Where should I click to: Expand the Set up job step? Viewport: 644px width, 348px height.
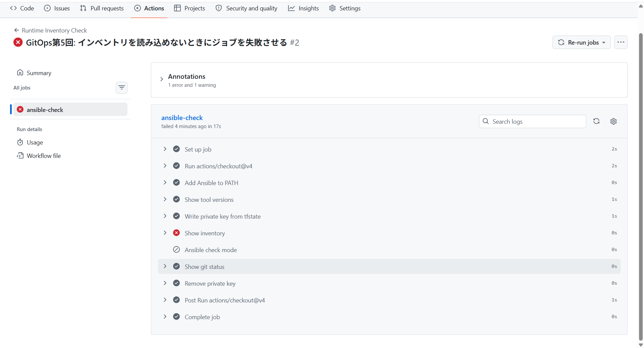(x=389, y=149)
